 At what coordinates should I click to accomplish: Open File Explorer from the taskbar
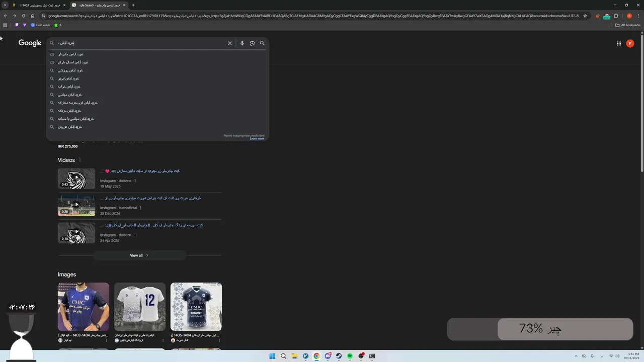294,356
